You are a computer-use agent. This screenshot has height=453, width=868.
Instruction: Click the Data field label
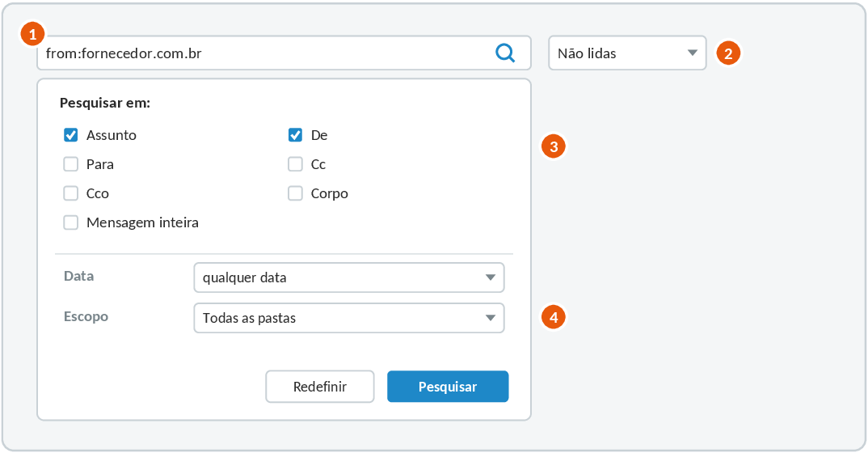[78, 277]
